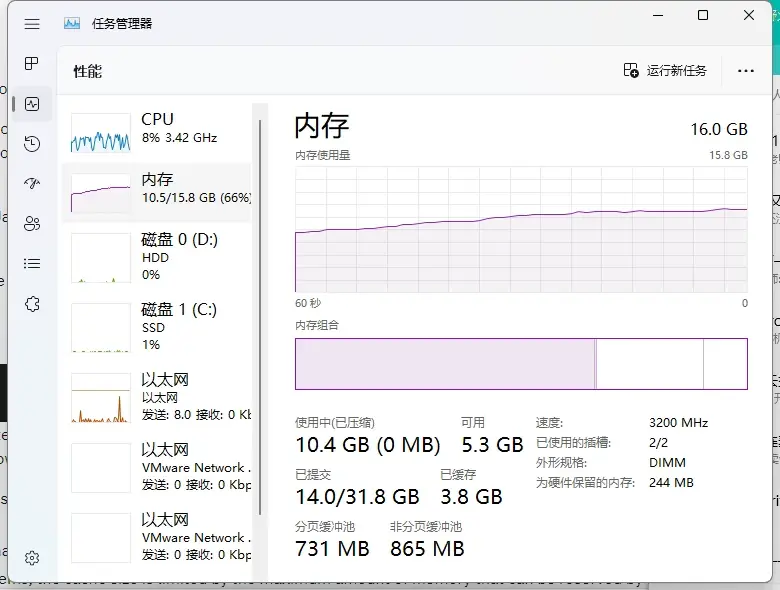Click the 3200 MHz speed value

pos(678,423)
